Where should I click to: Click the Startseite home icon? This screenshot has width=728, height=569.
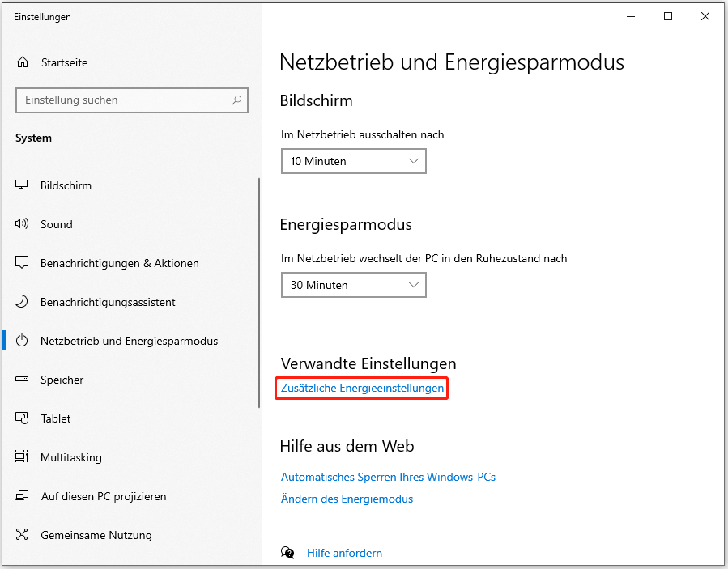coord(23,62)
